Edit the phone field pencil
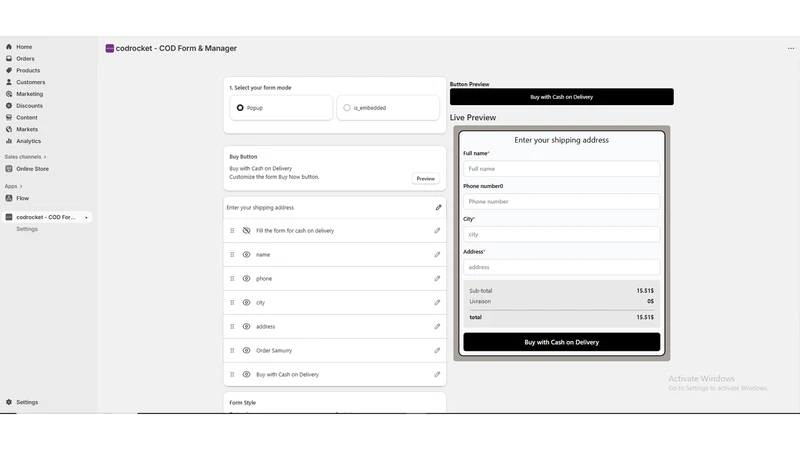Image resolution: width=800 pixels, height=450 pixels. point(437,279)
